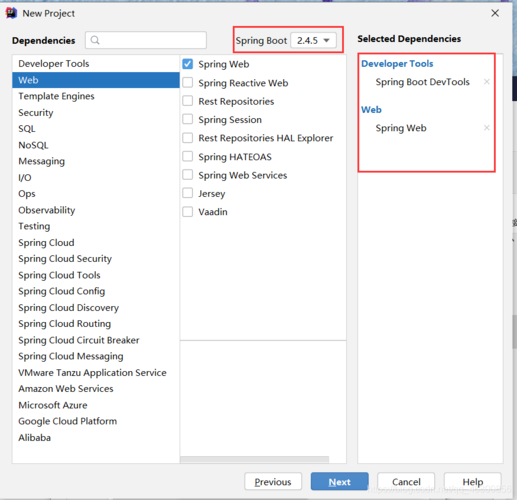Open the Spring Cloud Security category
517x500 pixels.
(x=96, y=259)
